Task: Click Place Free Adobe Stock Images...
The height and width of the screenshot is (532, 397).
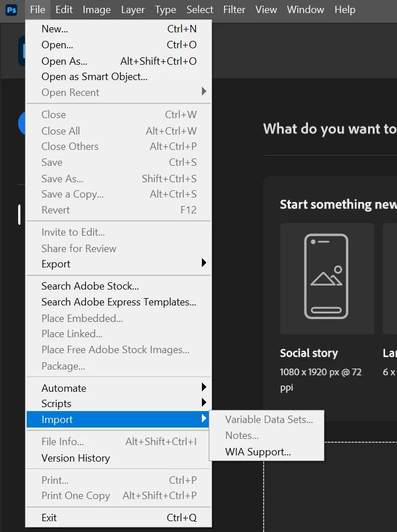Action: (x=119, y=350)
